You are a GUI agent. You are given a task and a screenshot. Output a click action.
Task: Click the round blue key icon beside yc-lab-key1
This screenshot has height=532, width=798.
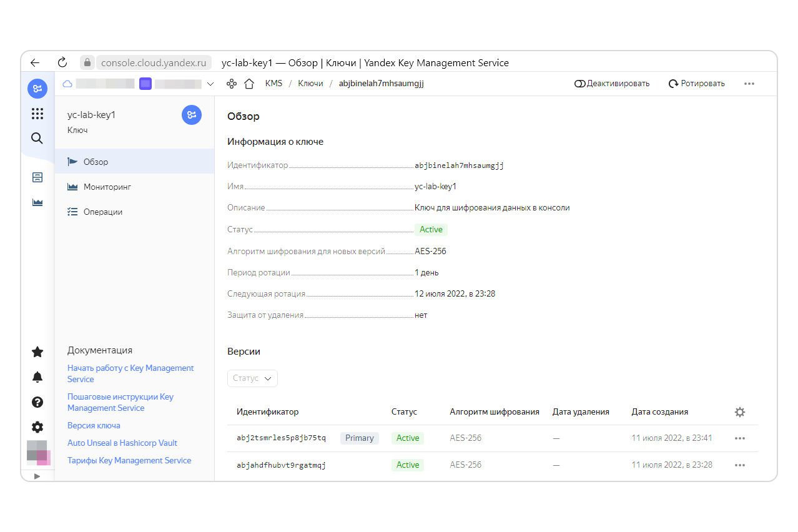192,115
